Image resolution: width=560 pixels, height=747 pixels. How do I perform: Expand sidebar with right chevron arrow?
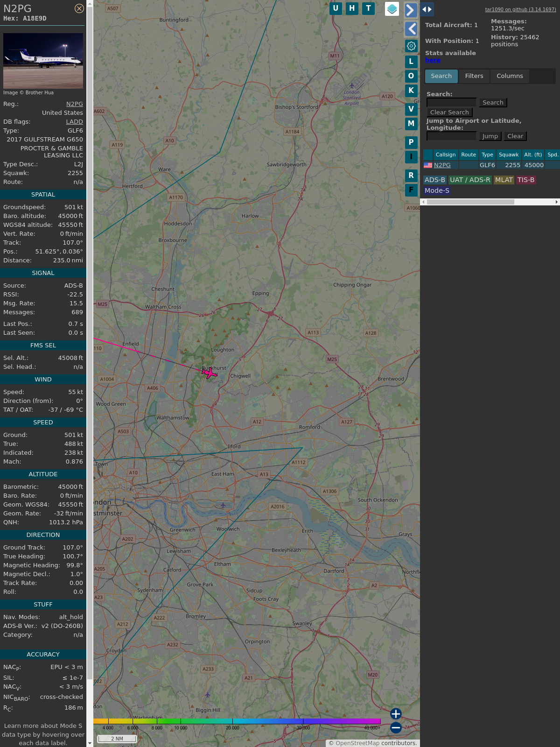coord(411,10)
